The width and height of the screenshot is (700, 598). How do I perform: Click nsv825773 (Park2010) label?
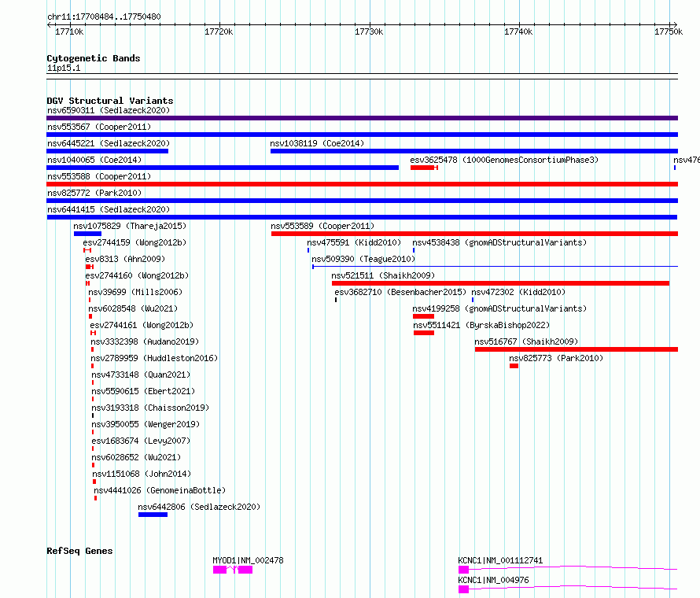point(556,358)
